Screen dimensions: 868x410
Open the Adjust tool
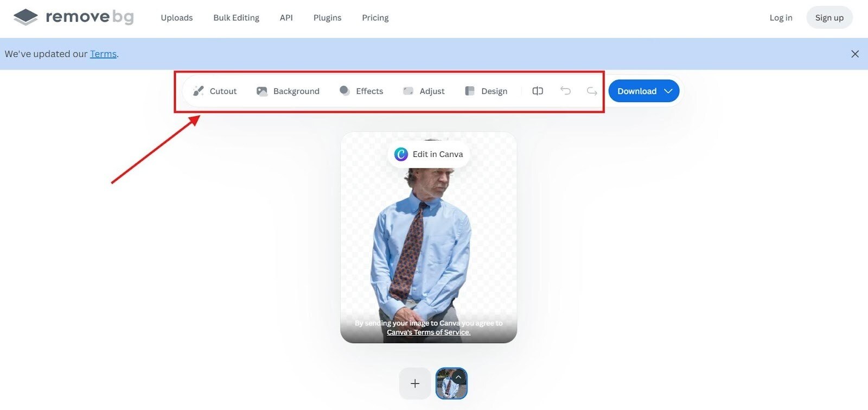(x=424, y=91)
